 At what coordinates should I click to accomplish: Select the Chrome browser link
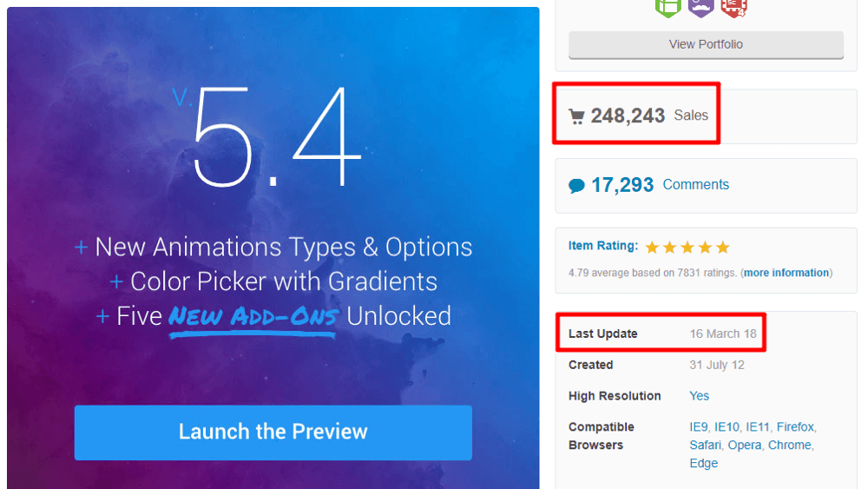(x=789, y=445)
